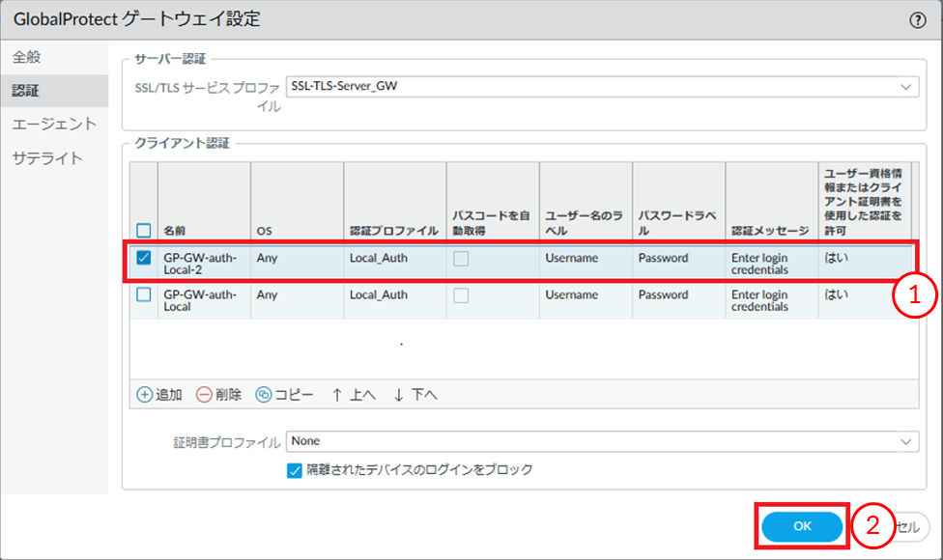The image size is (943, 560).
Task: Sort by the 名前 column header
Action: click(175, 232)
